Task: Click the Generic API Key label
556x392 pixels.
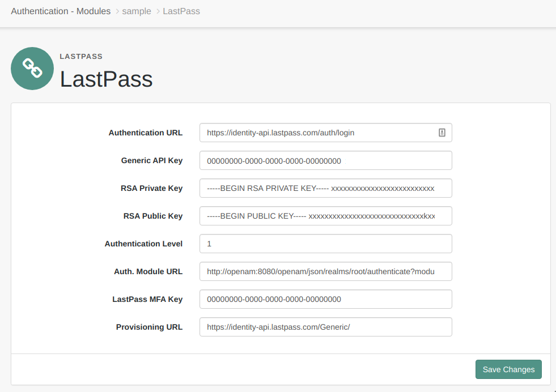Action: [152, 160]
